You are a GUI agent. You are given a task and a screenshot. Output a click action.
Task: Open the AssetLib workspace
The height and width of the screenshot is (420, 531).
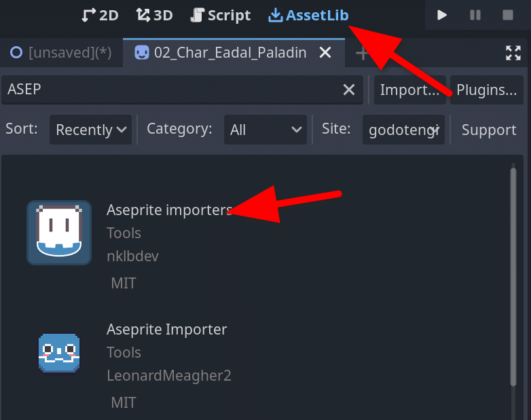308,15
